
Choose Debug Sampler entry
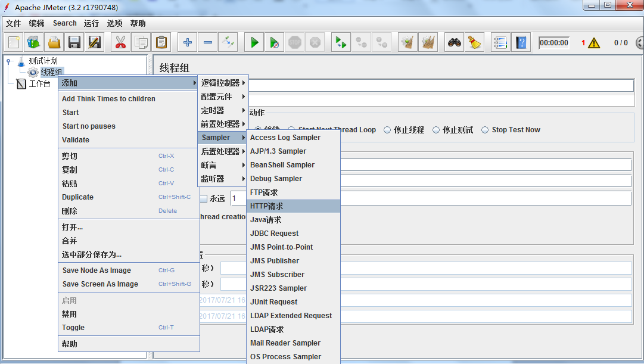click(x=293, y=179)
